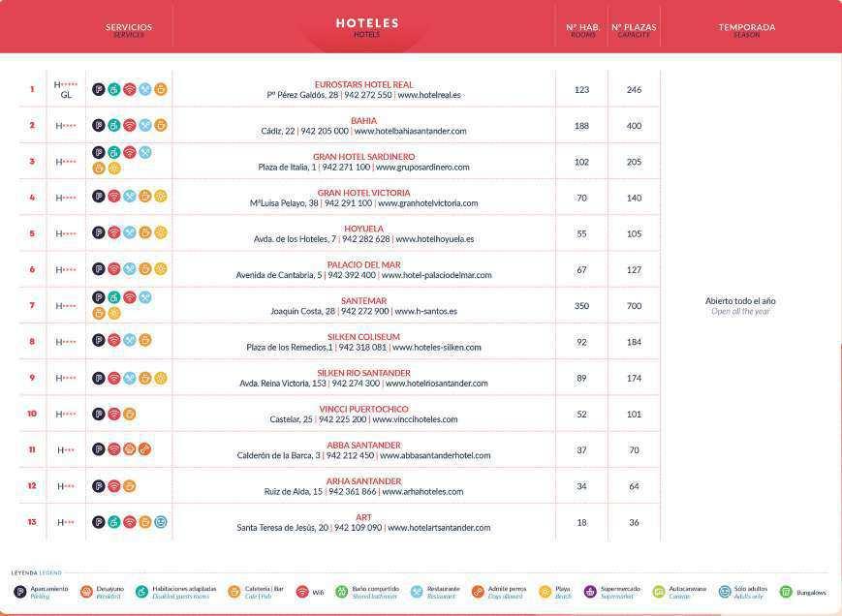Click the ARHA SANTANDER hotel name
842x616 pixels.
coord(364,480)
